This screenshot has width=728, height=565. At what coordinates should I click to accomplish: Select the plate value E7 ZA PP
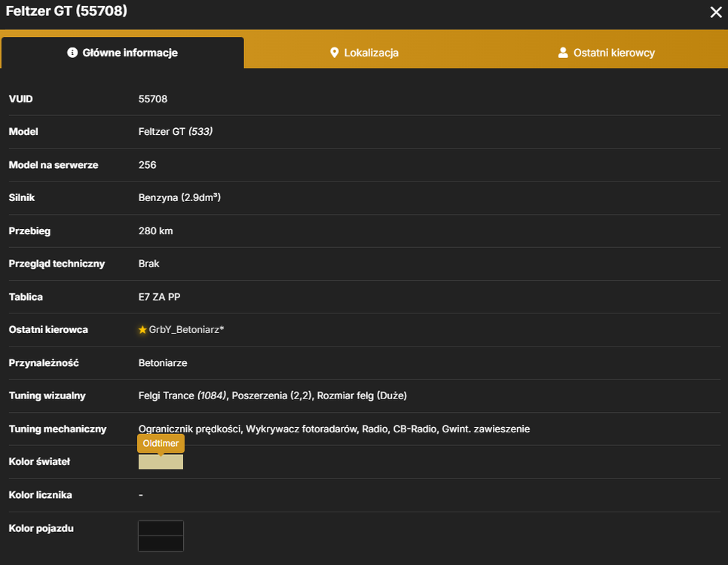(x=159, y=297)
